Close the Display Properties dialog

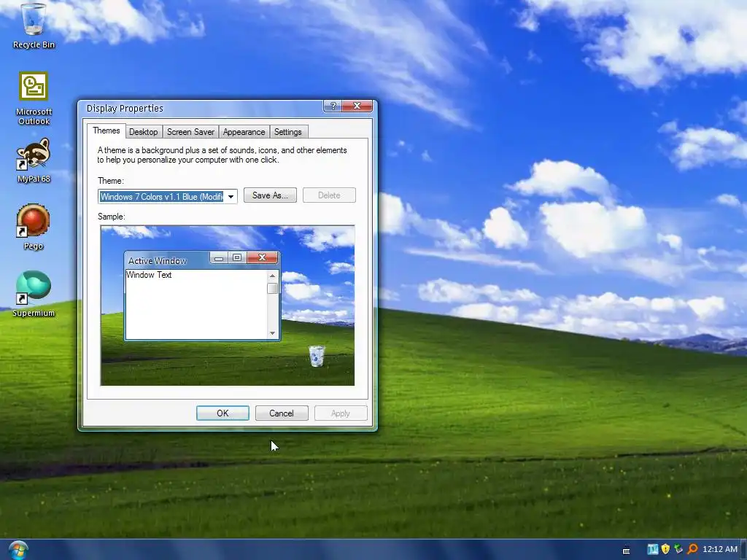click(357, 106)
